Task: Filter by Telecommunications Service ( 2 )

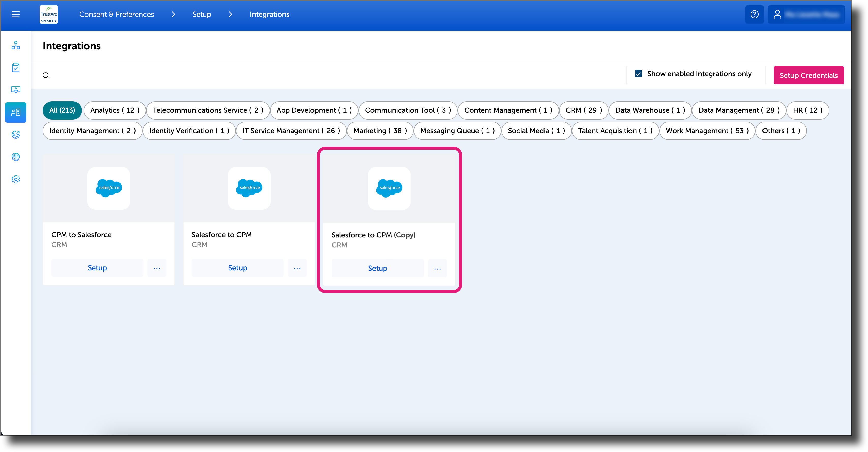Action: pos(208,110)
